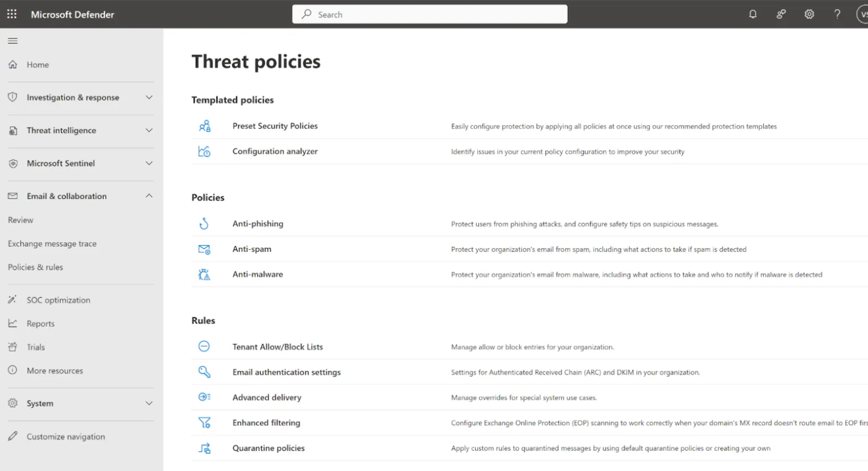Click the Anti-malware bug icon
This screenshot has width=868, height=471.
(x=204, y=275)
